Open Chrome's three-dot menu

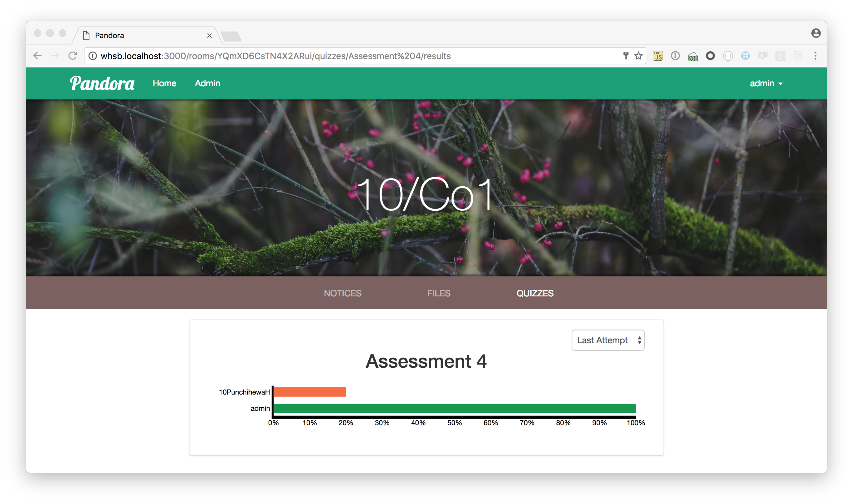tap(815, 56)
